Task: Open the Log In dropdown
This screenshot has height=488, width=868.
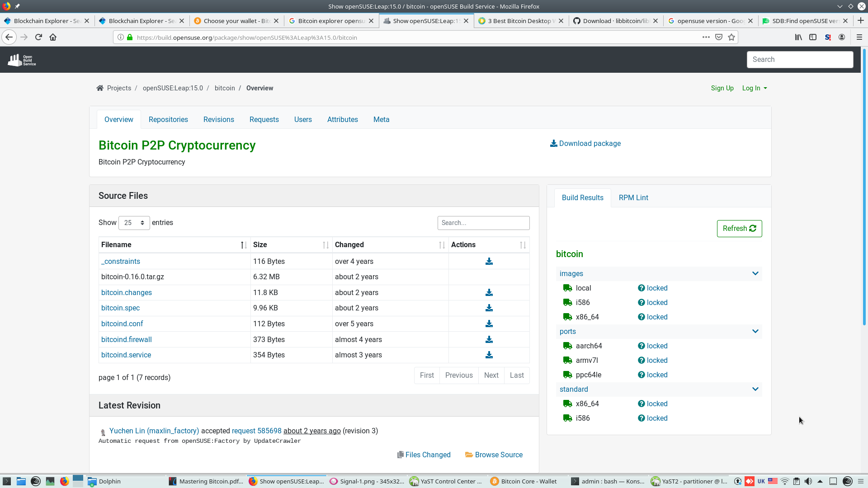Action: 754,88
